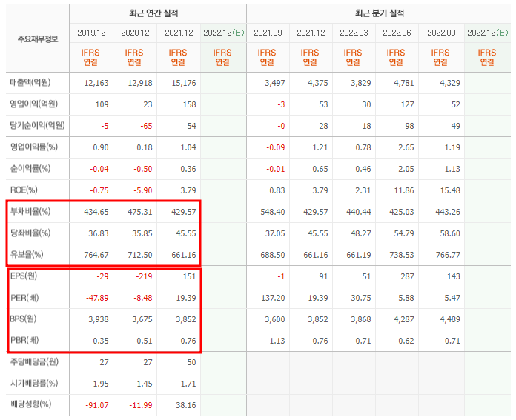Click the 158 operating profit value
516x420 pixels.
click(189, 104)
